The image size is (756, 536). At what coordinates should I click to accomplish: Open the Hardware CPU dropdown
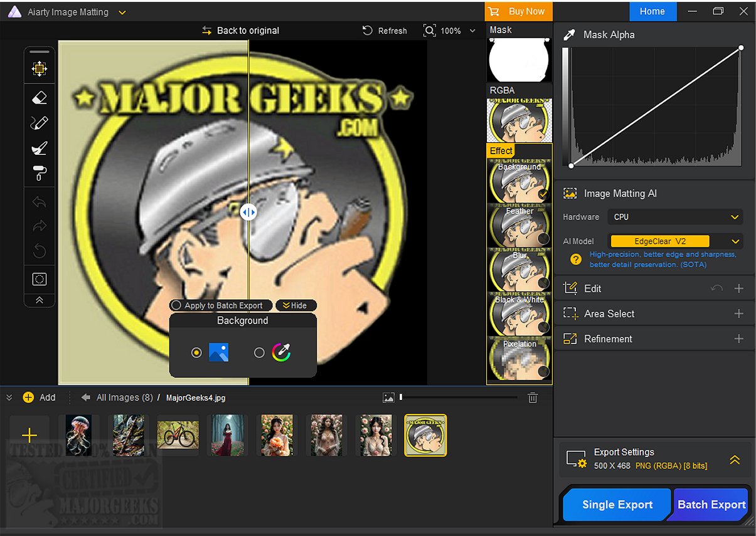coord(675,217)
